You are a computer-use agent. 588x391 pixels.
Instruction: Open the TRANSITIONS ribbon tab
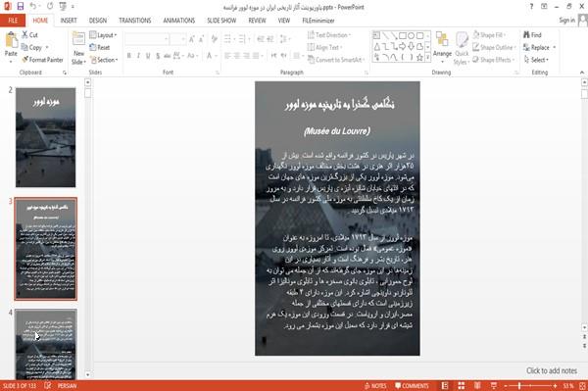pyautogui.click(x=135, y=21)
